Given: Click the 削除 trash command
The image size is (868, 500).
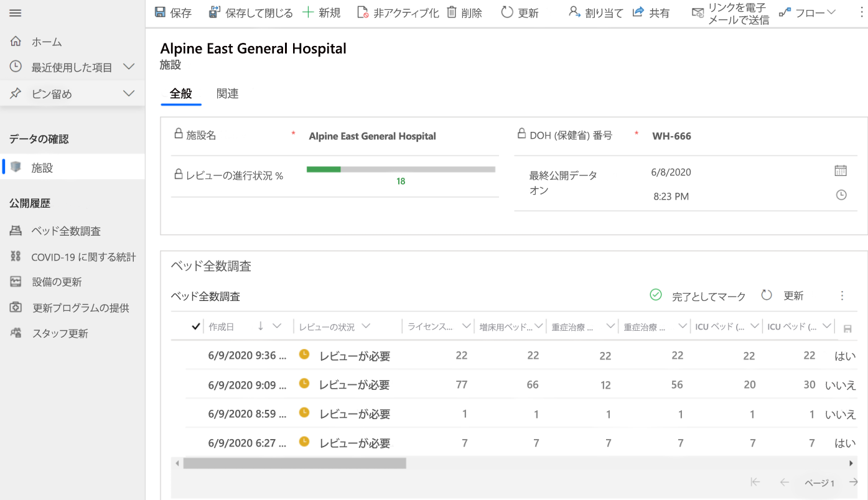Looking at the screenshot, I should tap(464, 12).
